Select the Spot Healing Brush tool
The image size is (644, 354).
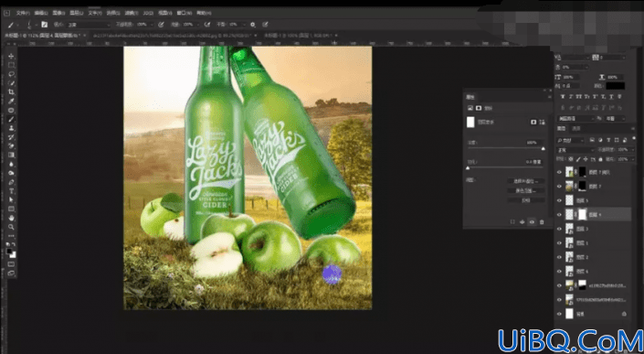12,110
